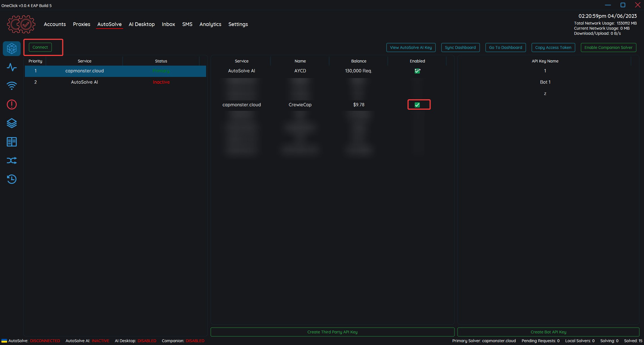The image size is (644, 345).
Task: Click the OneClick gear logo
Action: click(21, 24)
